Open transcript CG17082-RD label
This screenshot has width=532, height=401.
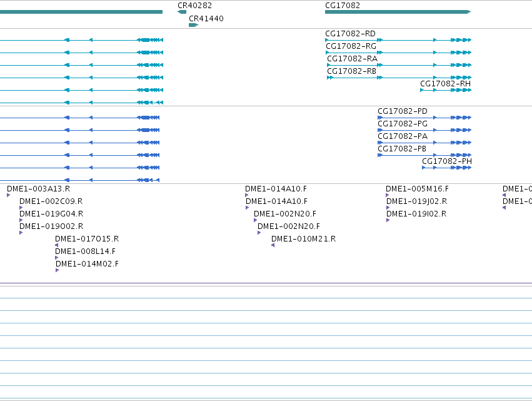(350, 34)
